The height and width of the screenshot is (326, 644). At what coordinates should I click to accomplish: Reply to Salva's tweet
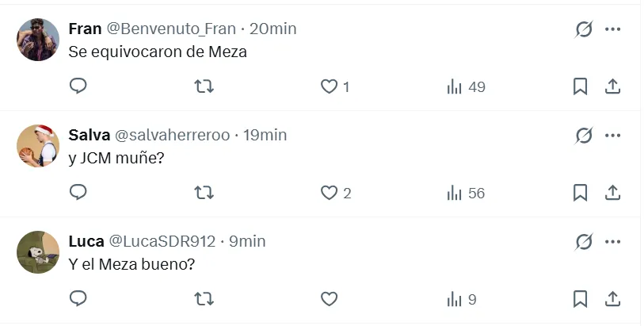pyautogui.click(x=78, y=193)
